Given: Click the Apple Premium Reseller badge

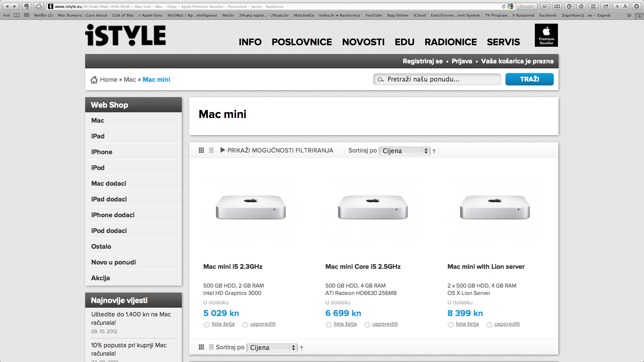Looking at the screenshot, I should 546,35.
